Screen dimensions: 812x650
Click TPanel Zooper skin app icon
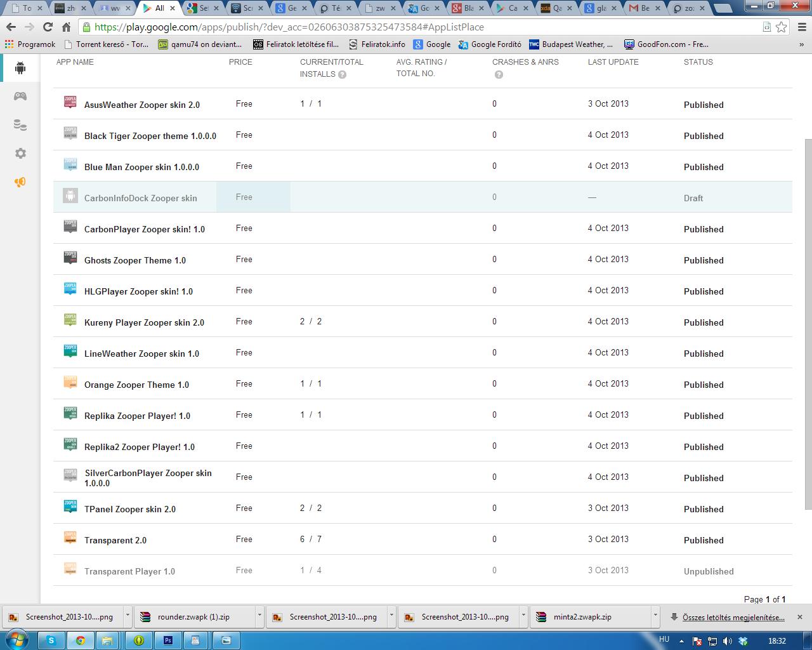coord(70,507)
